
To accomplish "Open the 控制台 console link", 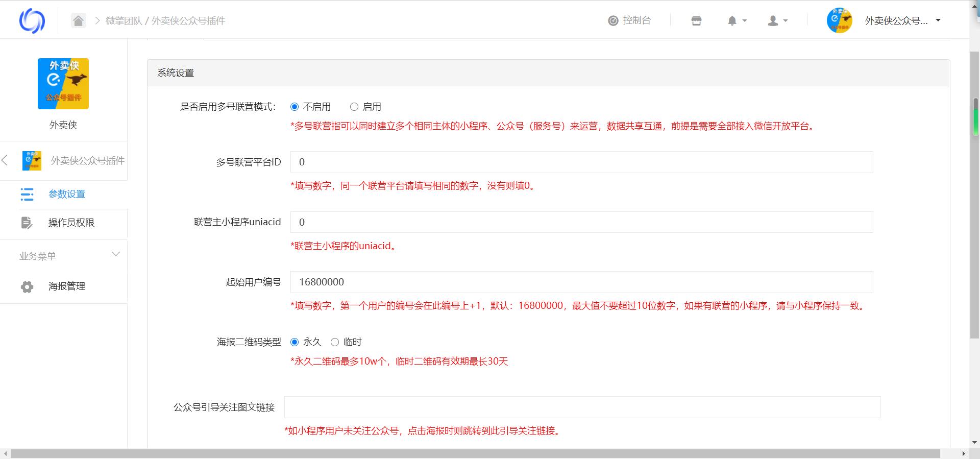I will 629,20.
